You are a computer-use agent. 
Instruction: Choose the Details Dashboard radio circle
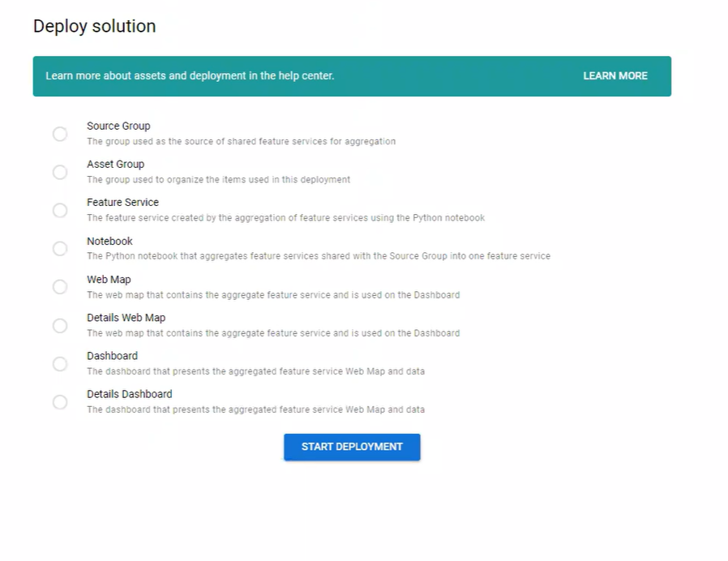coord(60,402)
